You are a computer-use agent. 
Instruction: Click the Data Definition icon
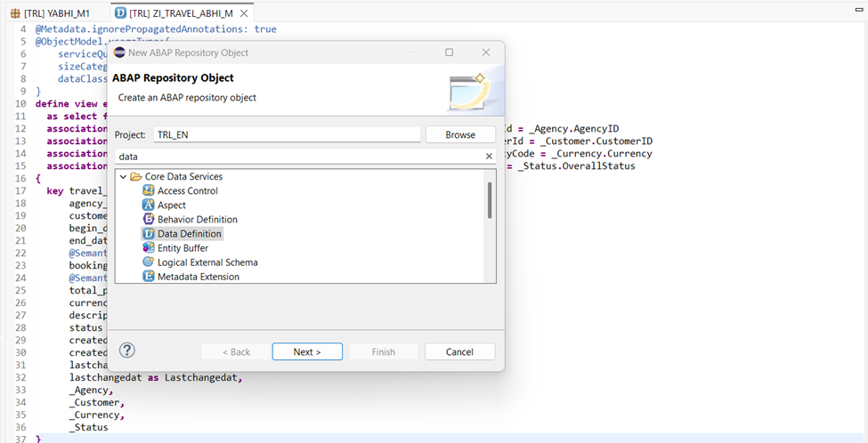point(149,234)
